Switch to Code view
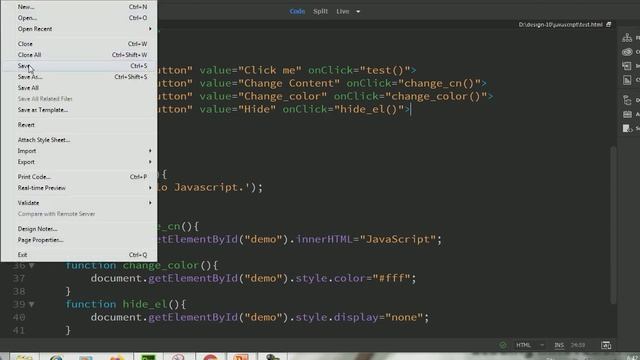The height and width of the screenshot is (360, 640). (297, 11)
